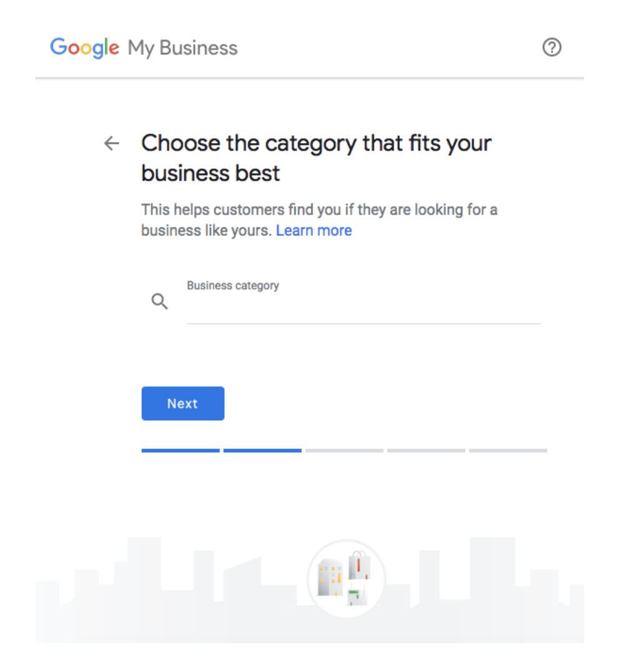Click the fourth gray progress step
Image resolution: width=636 pixels, height=672 pixels.
tap(426, 450)
